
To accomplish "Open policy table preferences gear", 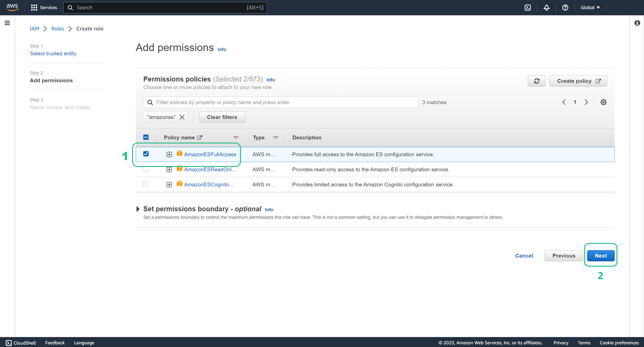I will (x=603, y=102).
